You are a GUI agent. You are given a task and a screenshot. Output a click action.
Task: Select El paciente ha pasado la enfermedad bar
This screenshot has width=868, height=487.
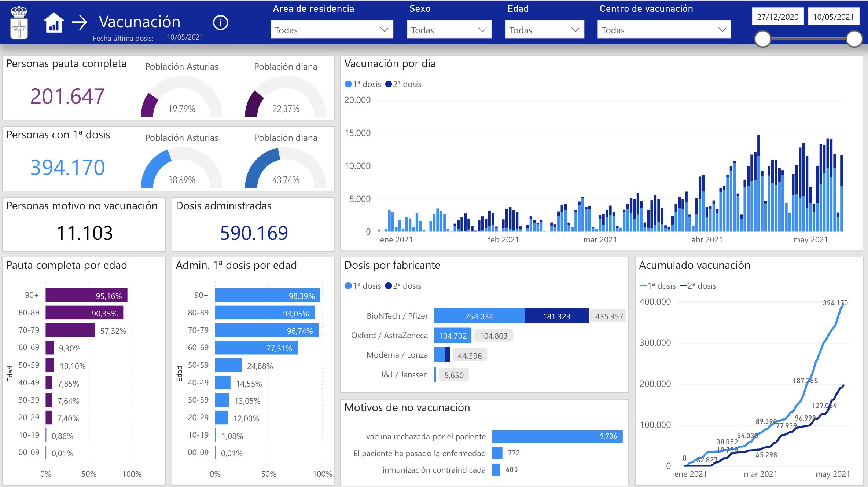497,453
